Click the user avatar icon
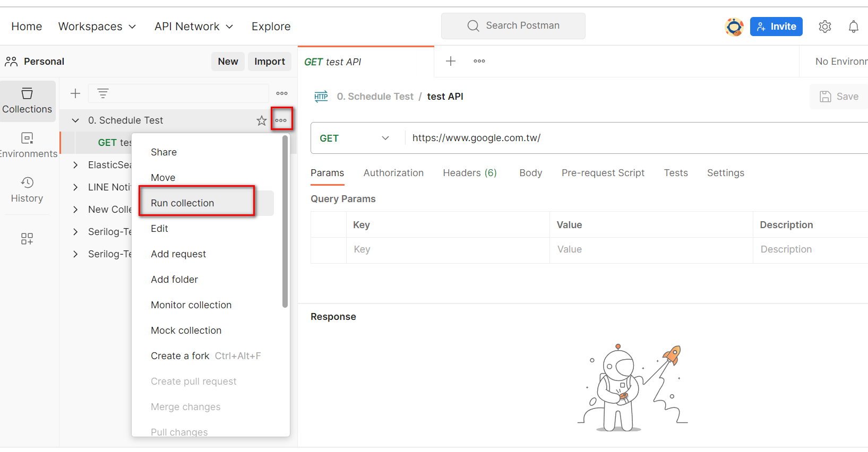This screenshot has height=452, width=868. pos(734,27)
